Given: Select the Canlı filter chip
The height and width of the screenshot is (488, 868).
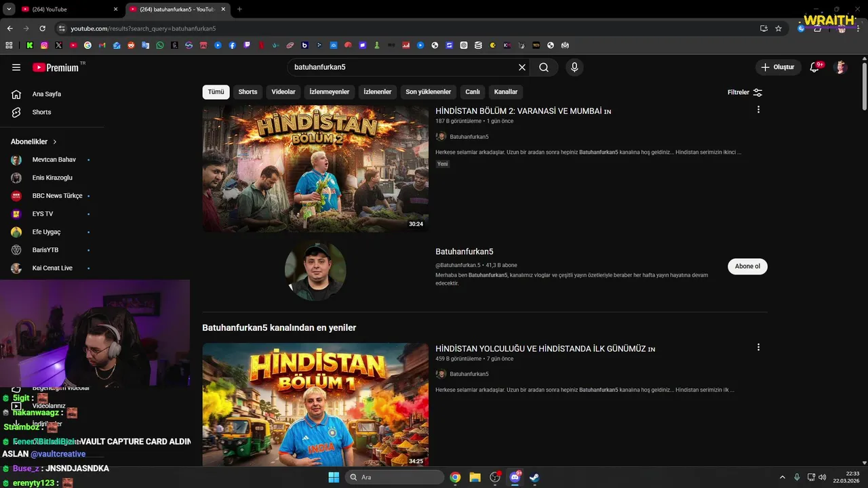Looking at the screenshot, I should tap(473, 92).
